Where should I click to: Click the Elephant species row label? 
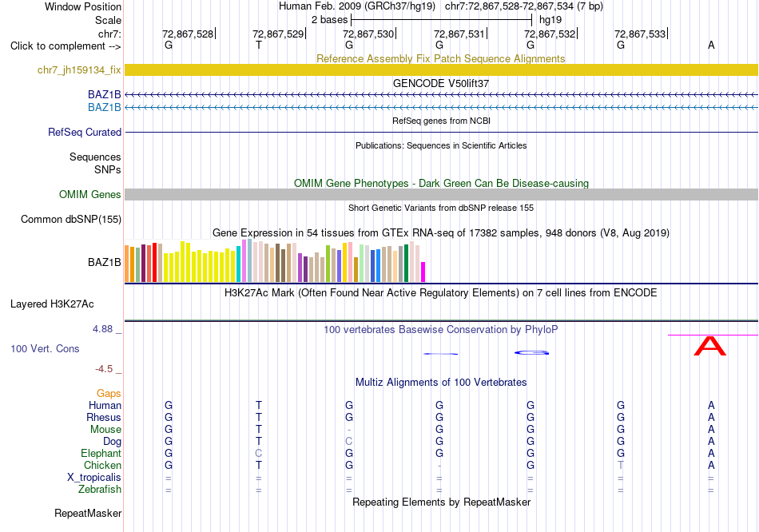(101, 453)
